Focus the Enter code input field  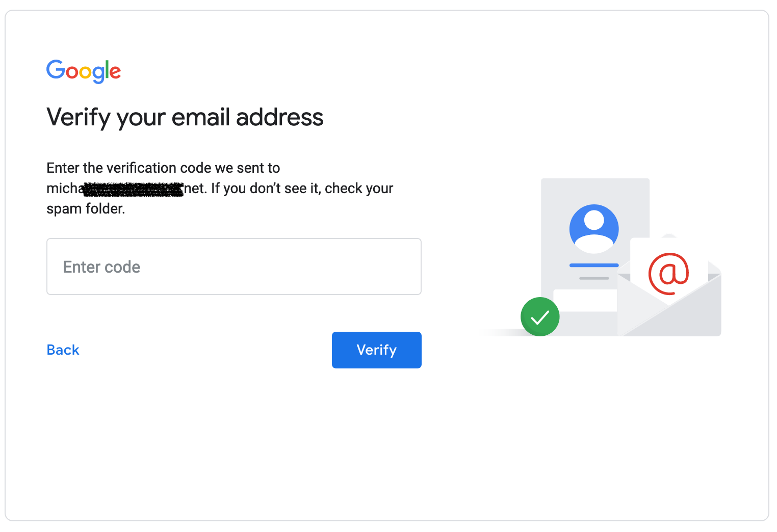click(x=234, y=267)
